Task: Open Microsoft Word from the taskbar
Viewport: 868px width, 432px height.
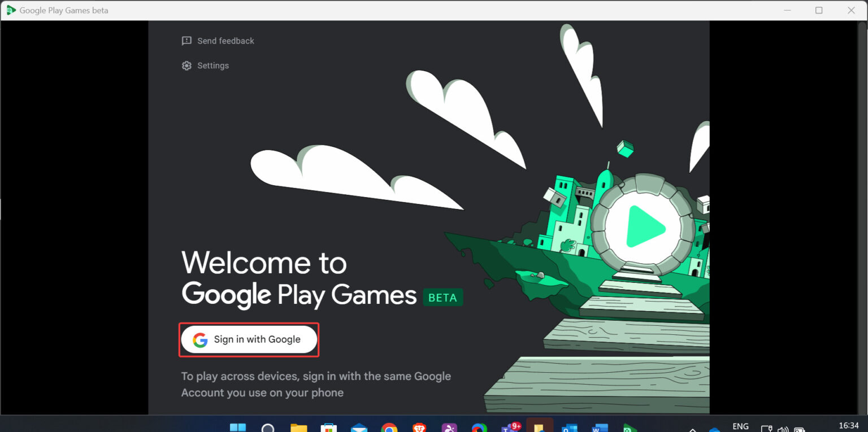Action: click(x=601, y=427)
